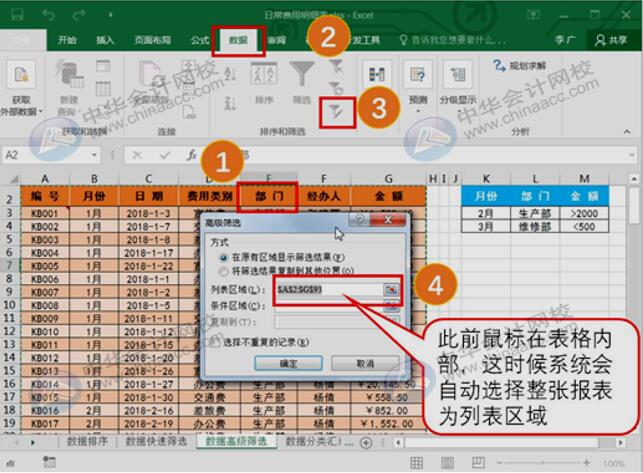Open the Quick Access Toolbar customize dropdown
This screenshot has height=473, width=643.
(x=110, y=15)
